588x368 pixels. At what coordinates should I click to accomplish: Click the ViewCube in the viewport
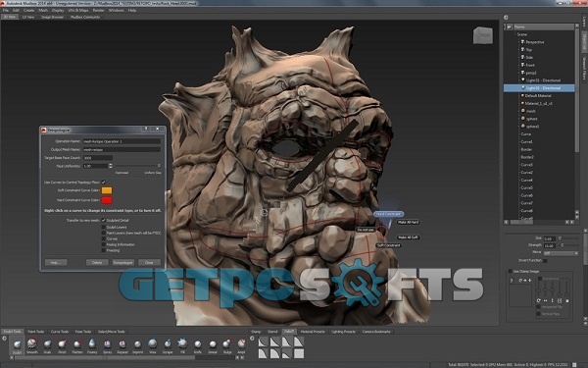click(482, 35)
